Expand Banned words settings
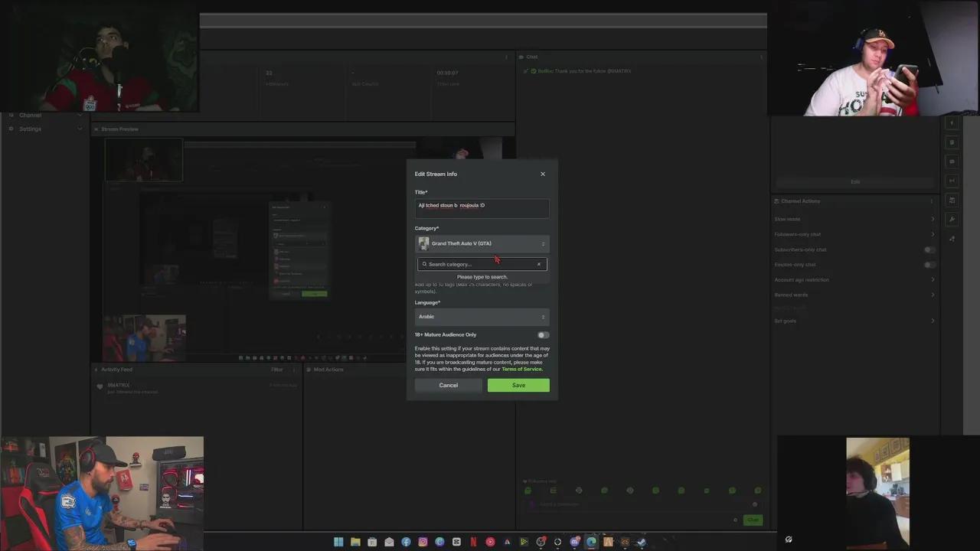 854,295
